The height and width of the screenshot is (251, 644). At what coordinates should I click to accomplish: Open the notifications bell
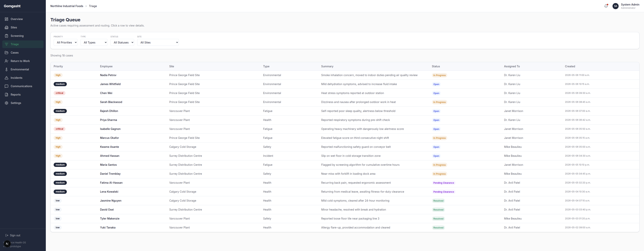point(606,6)
